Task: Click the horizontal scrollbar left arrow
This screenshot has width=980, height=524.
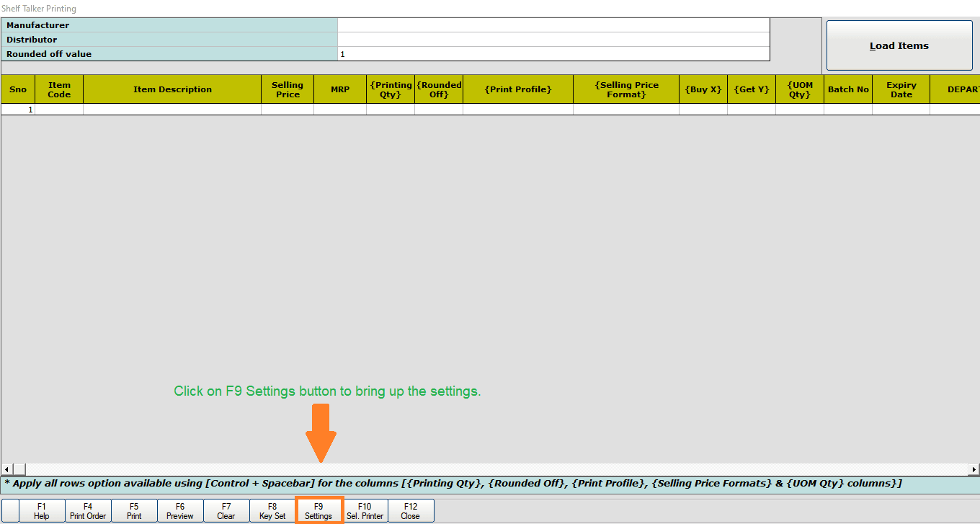Action: 7,470
